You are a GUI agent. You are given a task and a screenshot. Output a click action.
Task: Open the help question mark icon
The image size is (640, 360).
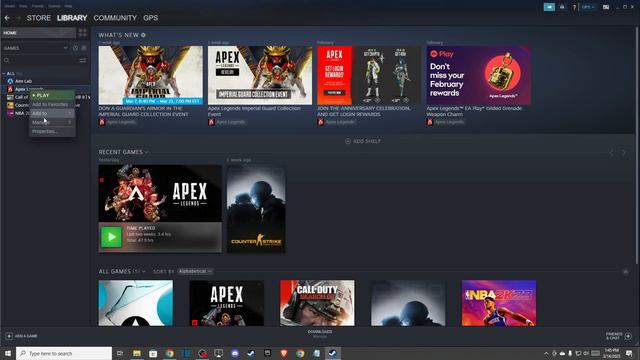tap(574, 7)
